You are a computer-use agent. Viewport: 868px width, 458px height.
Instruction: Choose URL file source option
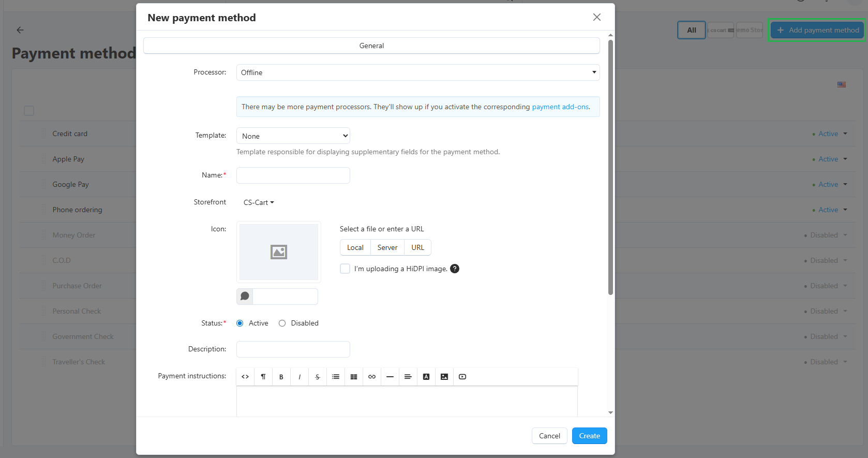click(x=418, y=247)
